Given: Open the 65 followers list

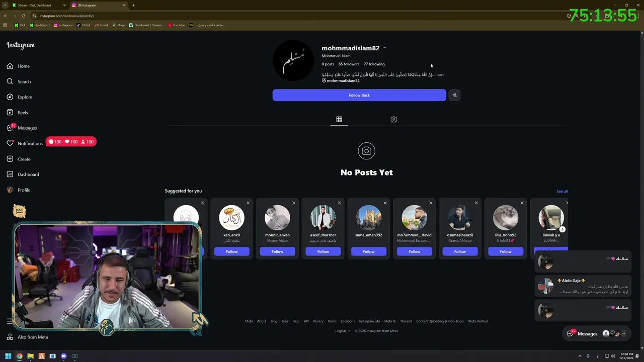Looking at the screenshot, I should click(349, 64).
